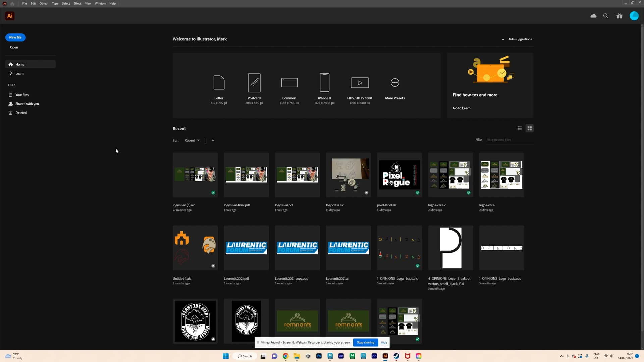644x362 pixels.
Task: Open Untitled-1.aic thumbnail
Action: click(x=195, y=248)
